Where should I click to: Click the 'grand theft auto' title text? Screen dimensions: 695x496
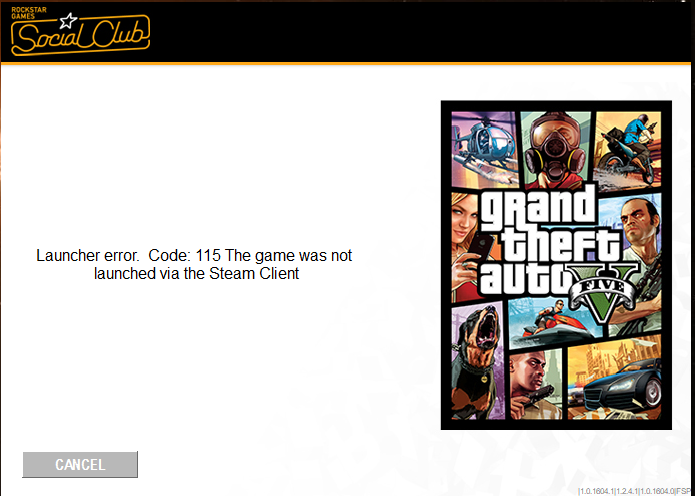click(x=542, y=243)
